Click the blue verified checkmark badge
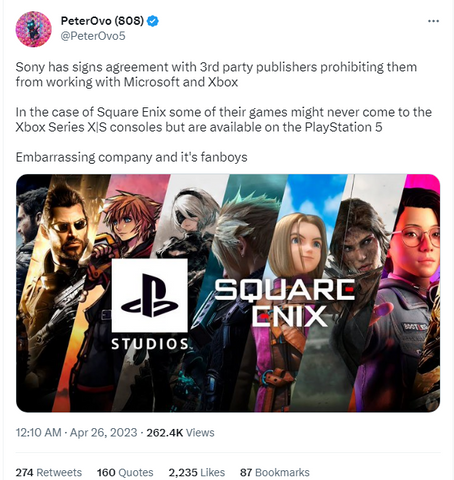Screen dimensions: 454x480 [153, 21]
